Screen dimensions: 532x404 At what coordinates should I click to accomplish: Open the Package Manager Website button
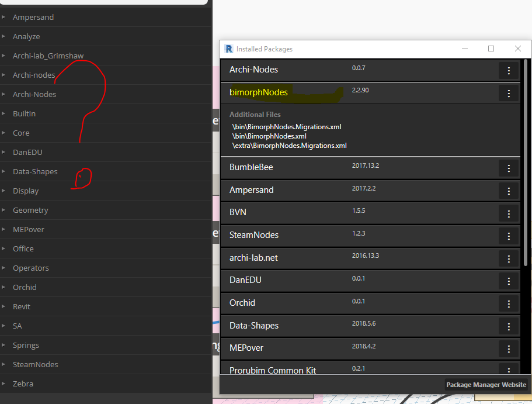click(486, 385)
